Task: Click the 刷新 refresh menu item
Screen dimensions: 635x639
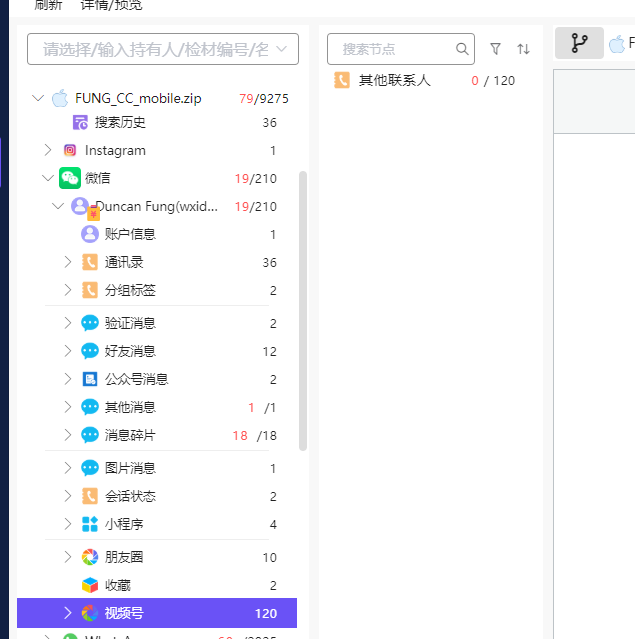Action: (48, 5)
